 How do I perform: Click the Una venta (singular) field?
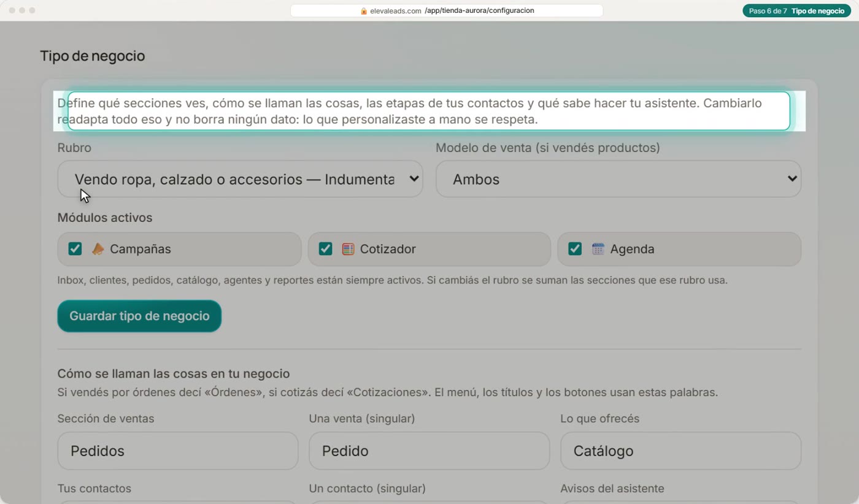[429, 451]
